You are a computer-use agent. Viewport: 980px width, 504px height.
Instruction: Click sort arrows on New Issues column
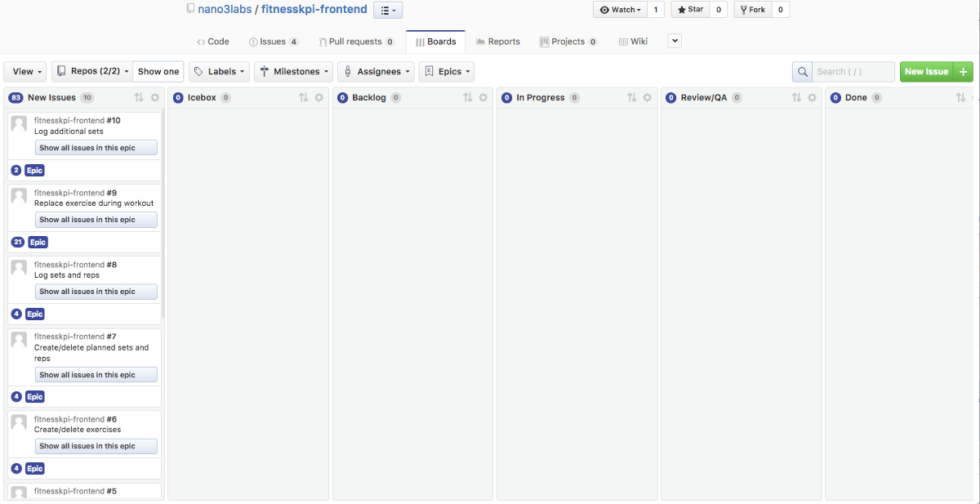(x=139, y=98)
